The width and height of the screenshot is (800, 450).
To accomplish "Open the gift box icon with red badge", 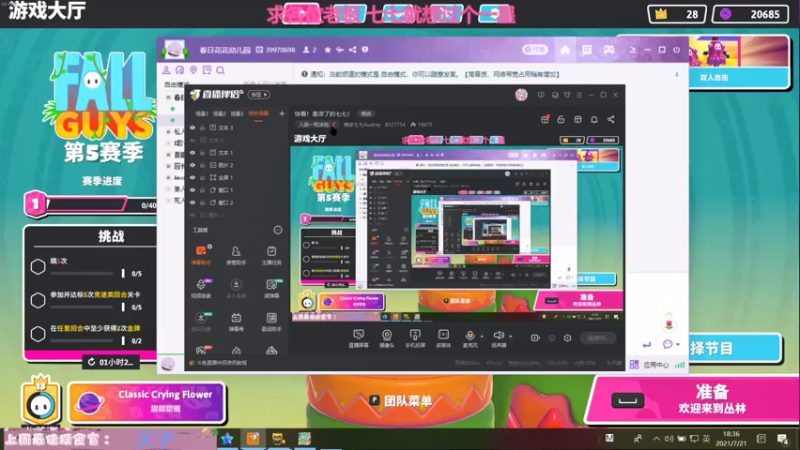I will [x=545, y=119].
